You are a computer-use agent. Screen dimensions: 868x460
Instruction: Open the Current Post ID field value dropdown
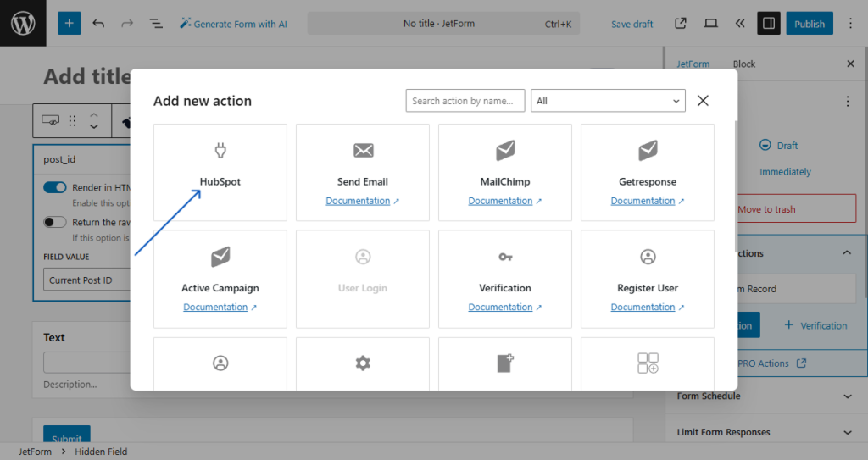pyautogui.click(x=87, y=280)
